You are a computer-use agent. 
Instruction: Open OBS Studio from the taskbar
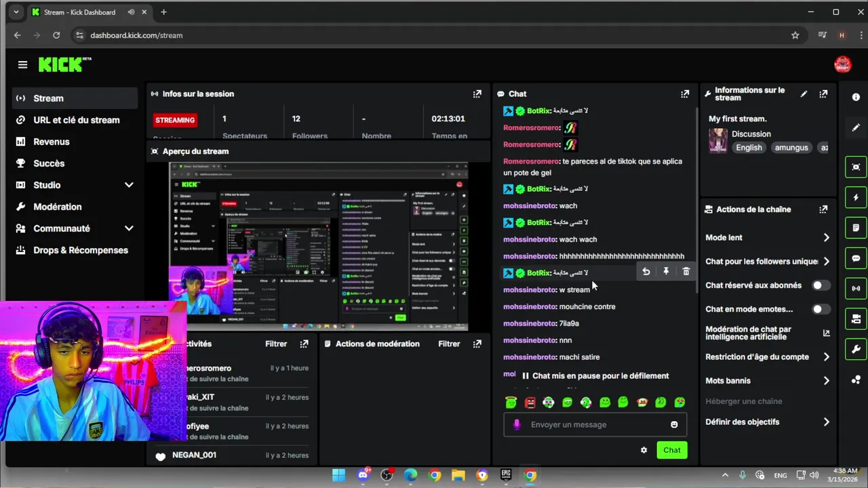(387, 475)
